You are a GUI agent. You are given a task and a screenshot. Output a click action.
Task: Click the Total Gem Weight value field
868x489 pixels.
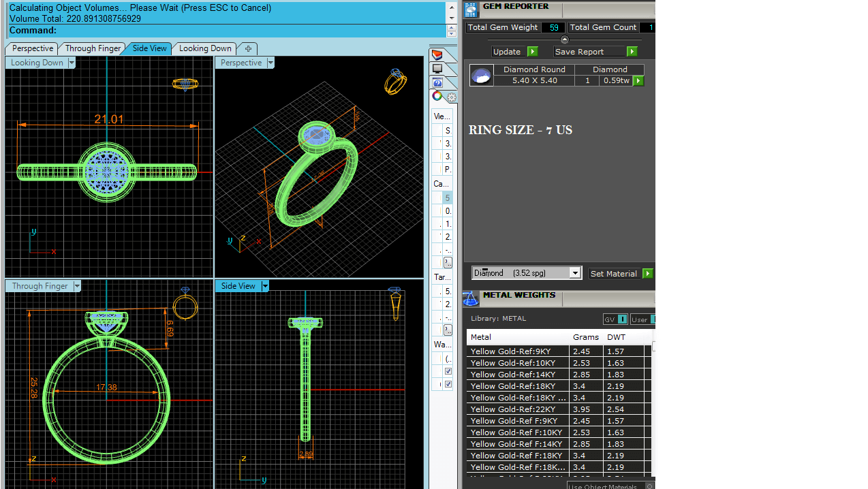[x=553, y=27]
